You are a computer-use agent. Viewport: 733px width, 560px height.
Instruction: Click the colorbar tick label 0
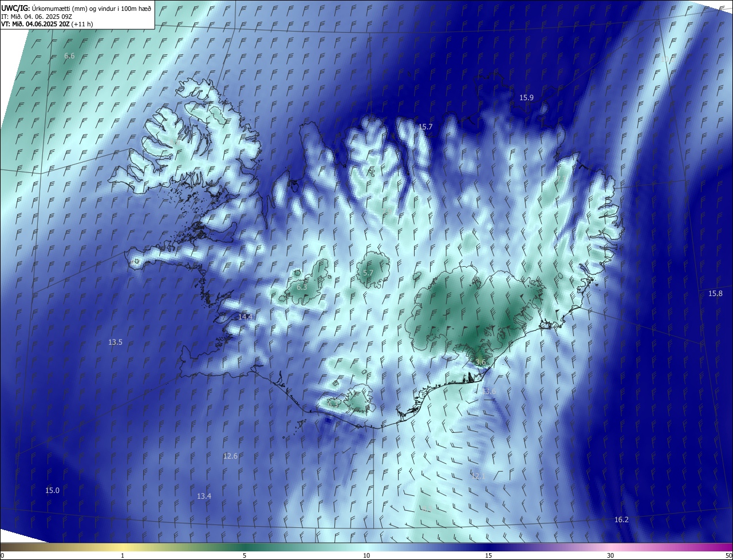tap(2, 555)
